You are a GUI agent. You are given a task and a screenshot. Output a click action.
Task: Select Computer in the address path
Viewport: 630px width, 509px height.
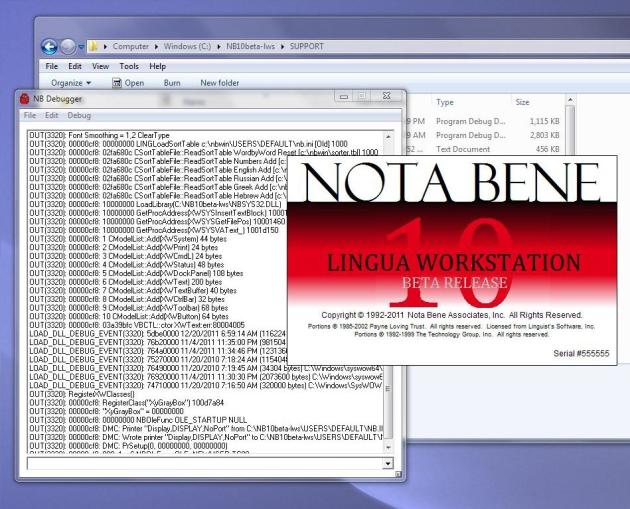pyautogui.click(x=131, y=46)
